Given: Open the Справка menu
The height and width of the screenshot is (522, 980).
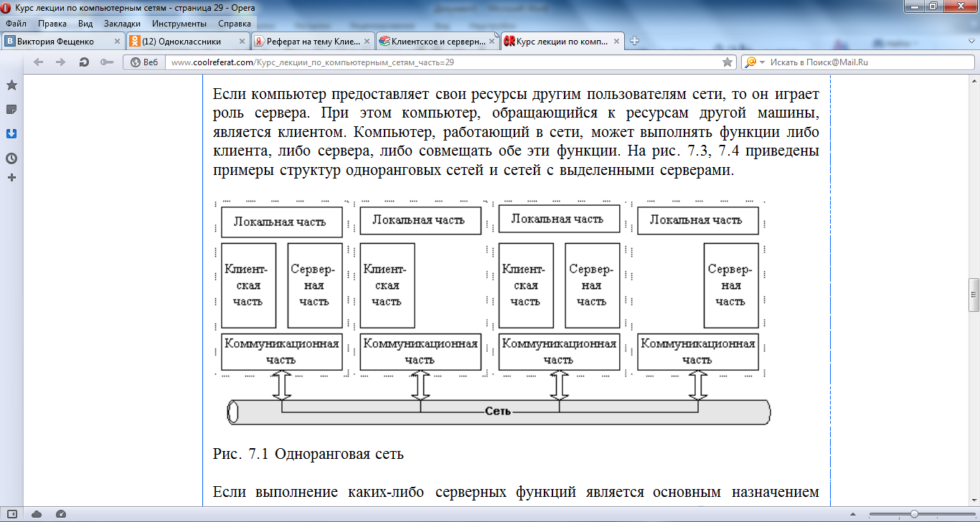Looking at the screenshot, I should 234,23.
